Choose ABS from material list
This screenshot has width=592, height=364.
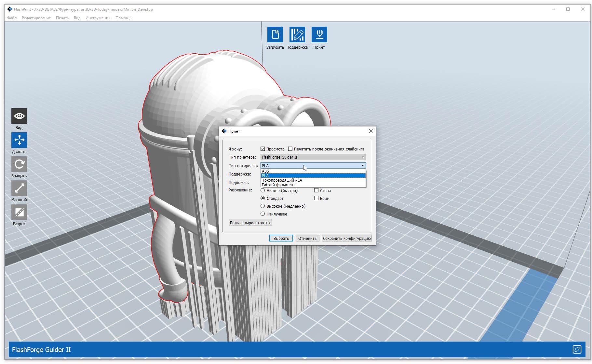click(x=313, y=171)
